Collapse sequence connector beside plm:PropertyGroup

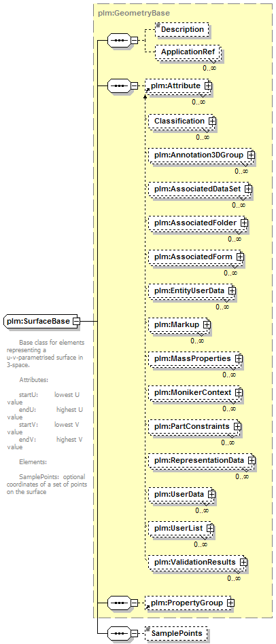tap(134, 603)
